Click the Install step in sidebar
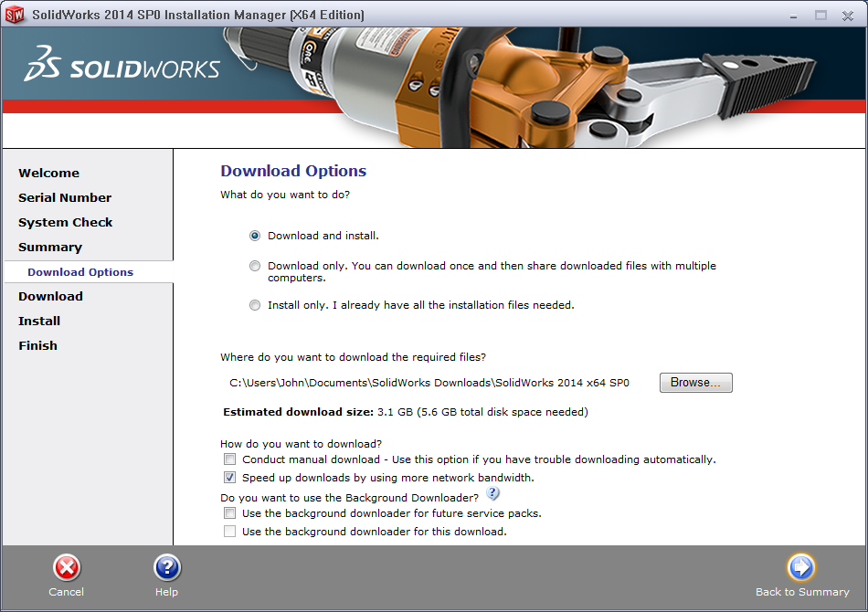 (x=39, y=321)
